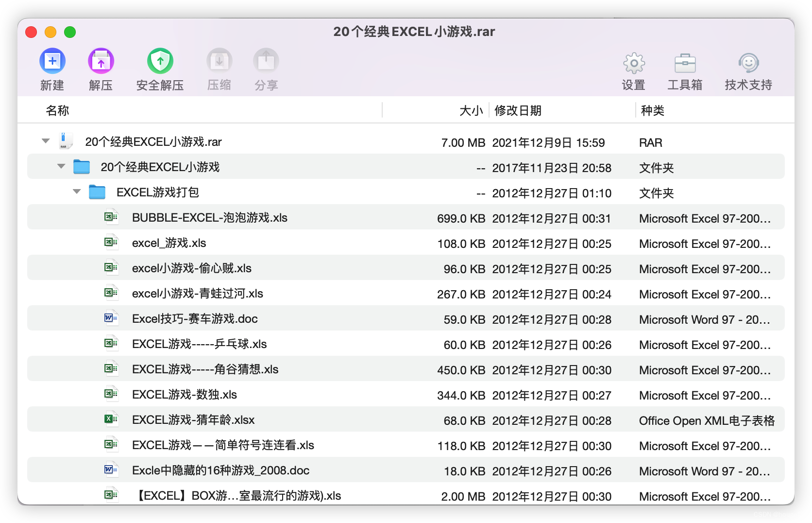The width and height of the screenshot is (812, 523).
Task: Open the 工具箱 toolbox icon
Action: 685,63
